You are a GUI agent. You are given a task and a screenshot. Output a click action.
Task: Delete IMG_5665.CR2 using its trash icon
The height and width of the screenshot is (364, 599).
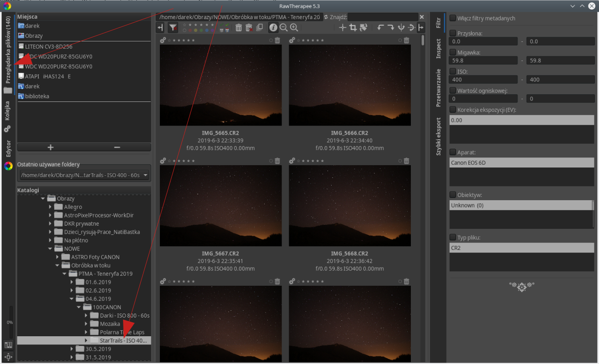tap(277, 40)
